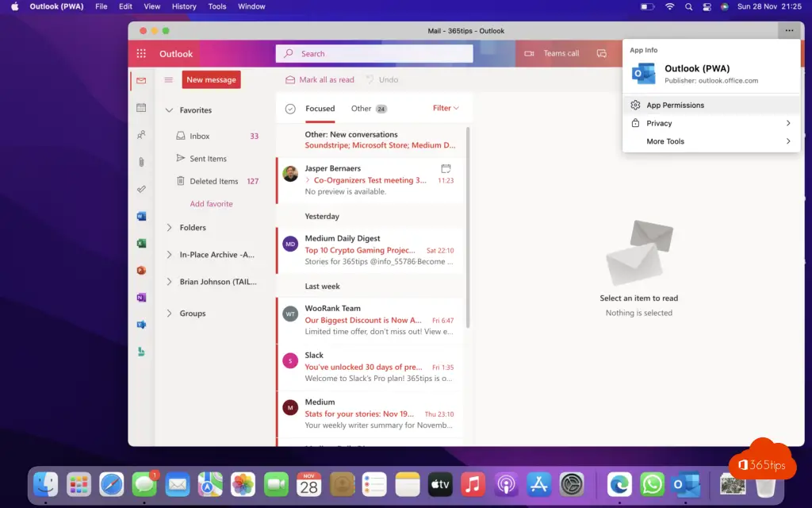Screen dimensions: 812x508
Task: Open the Privacy submenu
Action: pyautogui.click(x=711, y=123)
